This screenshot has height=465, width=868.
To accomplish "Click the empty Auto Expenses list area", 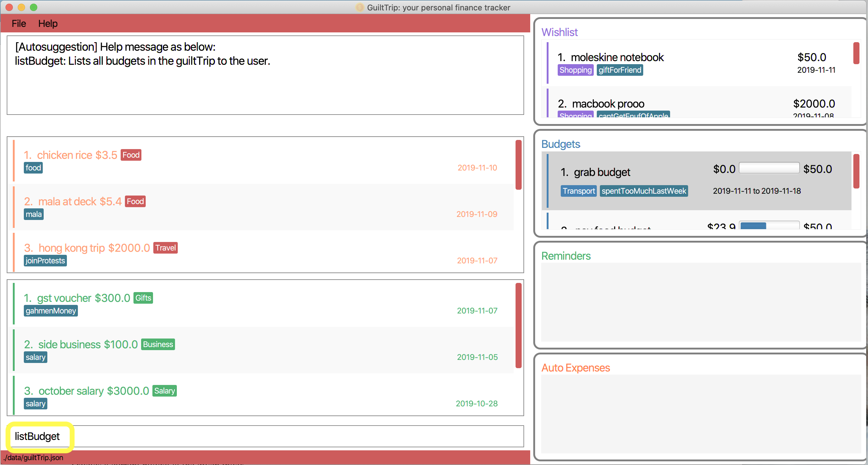I will coord(701,414).
